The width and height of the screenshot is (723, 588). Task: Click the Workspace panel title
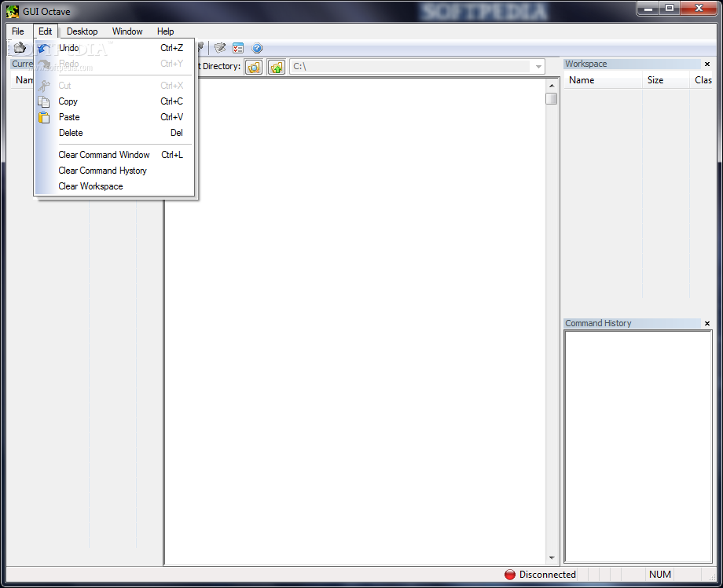(586, 64)
